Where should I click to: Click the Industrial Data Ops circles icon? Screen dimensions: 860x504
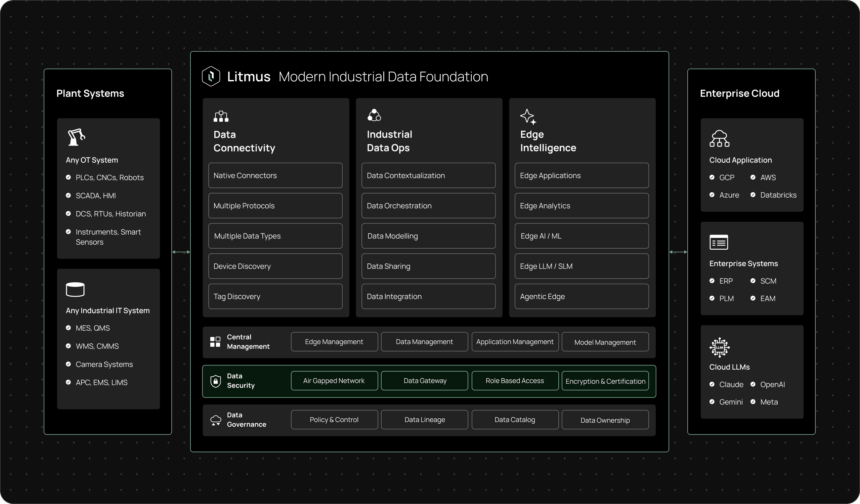[x=374, y=115]
